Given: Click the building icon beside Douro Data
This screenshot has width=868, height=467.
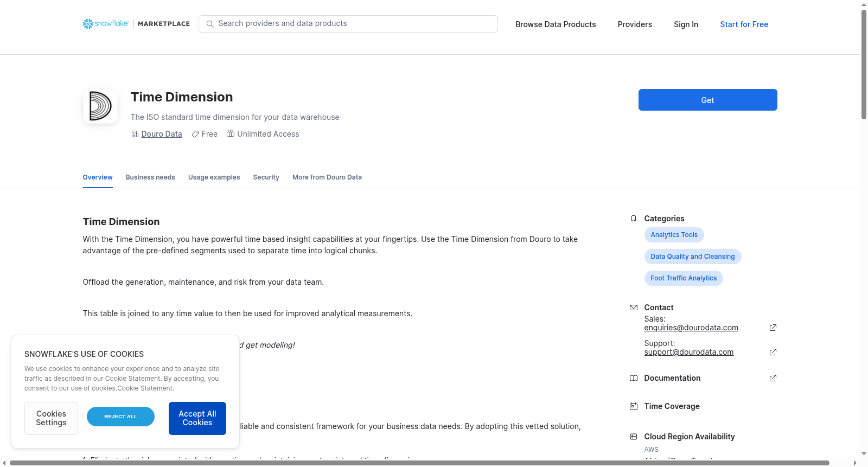Looking at the screenshot, I should (135, 134).
